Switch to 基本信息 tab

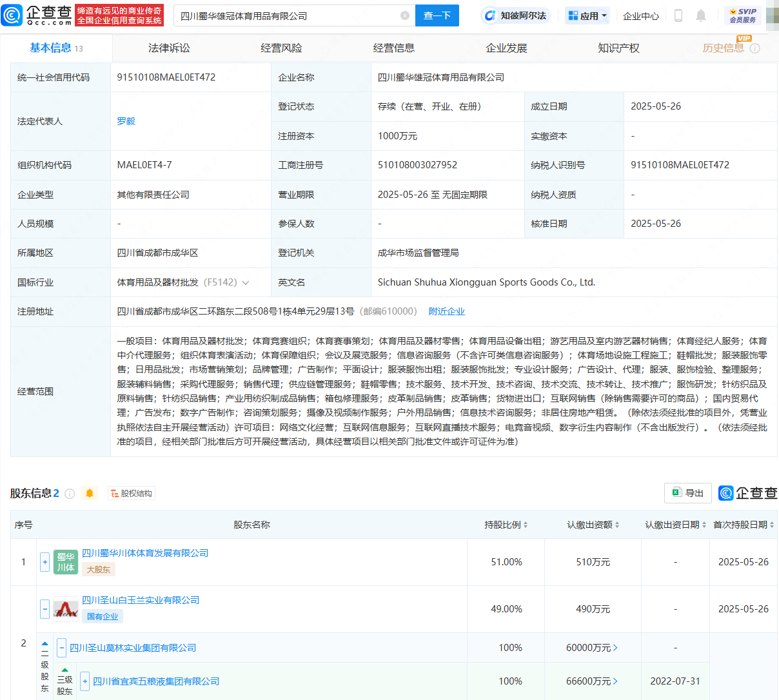point(56,48)
